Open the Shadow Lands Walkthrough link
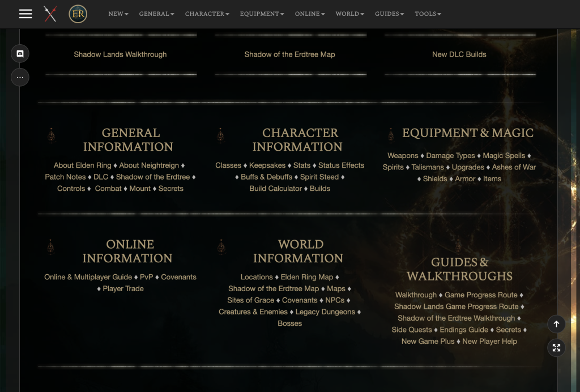Image resolution: width=580 pixels, height=392 pixels. pos(120,54)
